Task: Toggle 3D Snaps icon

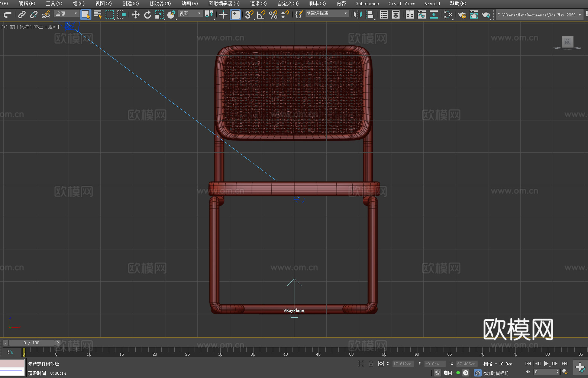Action: [x=249, y=14]
